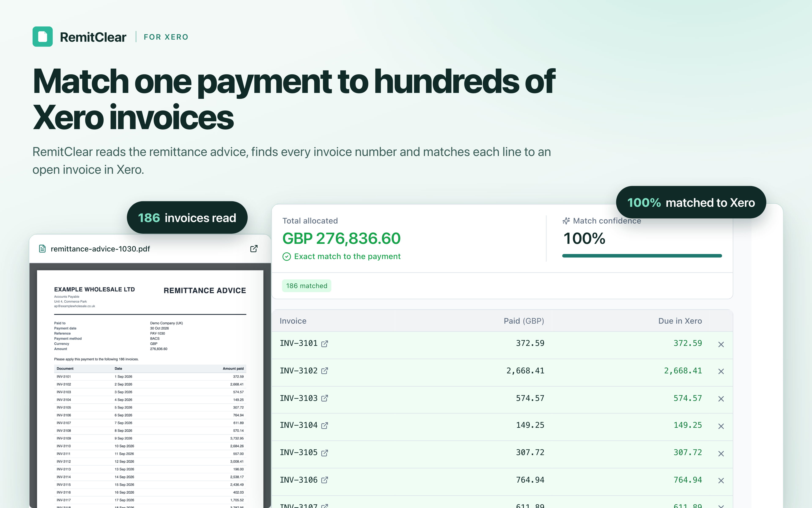Click the REMITTANCE ADVICE heading in the PDF
The image size is (812, 508).
(205, 291)
